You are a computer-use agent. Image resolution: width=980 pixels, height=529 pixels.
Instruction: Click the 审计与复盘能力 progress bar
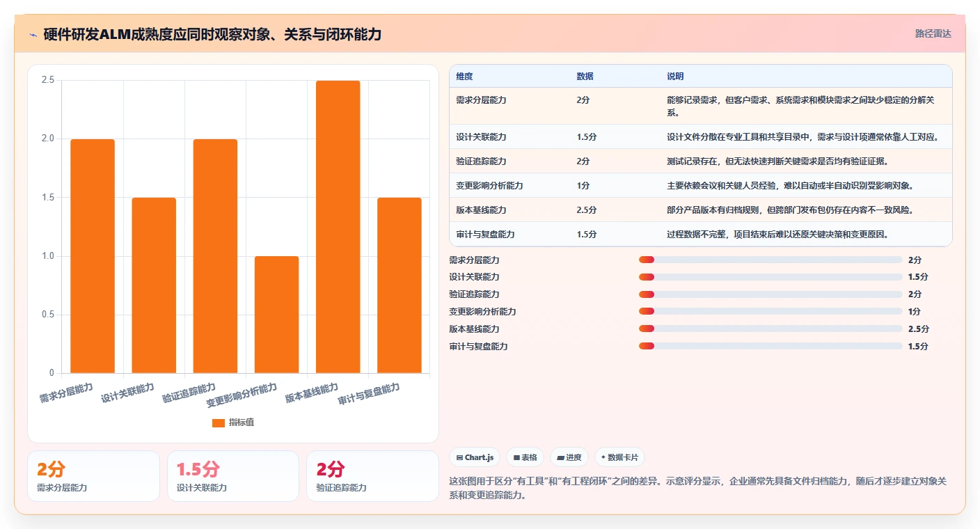(770, 346)
